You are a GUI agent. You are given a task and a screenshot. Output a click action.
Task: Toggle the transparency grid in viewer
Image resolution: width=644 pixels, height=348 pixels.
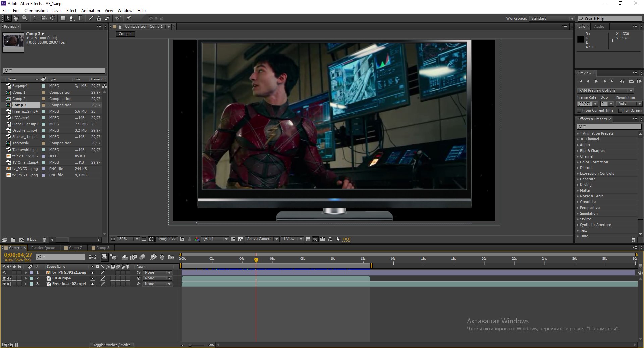(x=240, y=239)
